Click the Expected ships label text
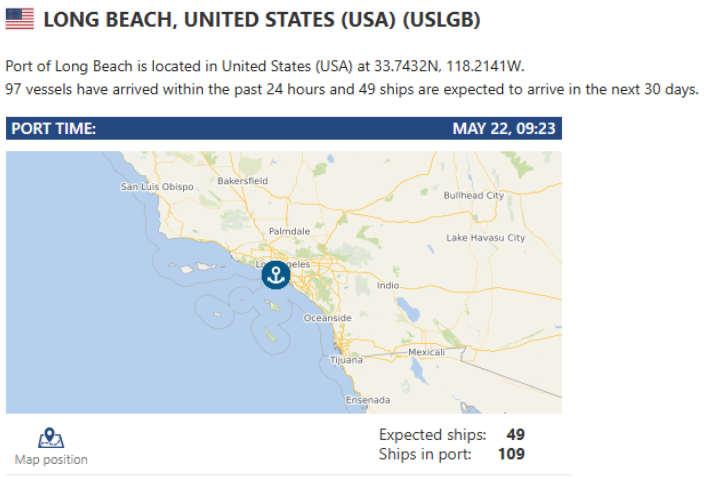This screenshot has width=709, height=491. tap(432, 434)
